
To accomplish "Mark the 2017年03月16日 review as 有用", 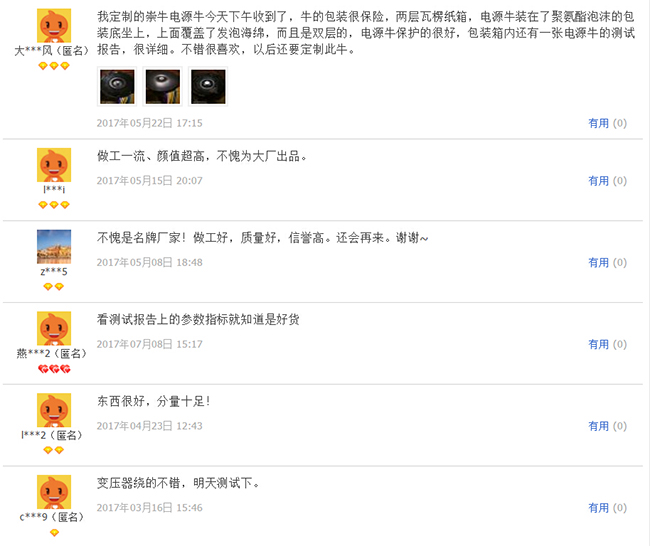I will (599, 507).
